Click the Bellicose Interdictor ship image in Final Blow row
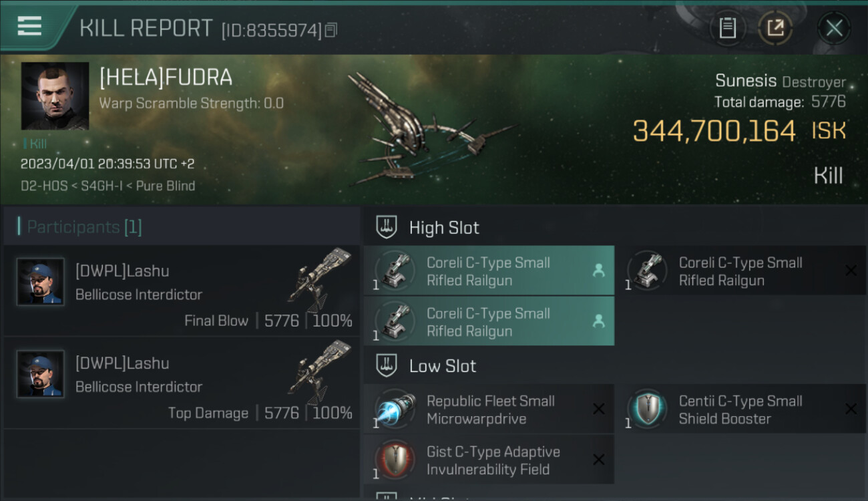The height and width of the screenshot is (501, 868). 319,276
